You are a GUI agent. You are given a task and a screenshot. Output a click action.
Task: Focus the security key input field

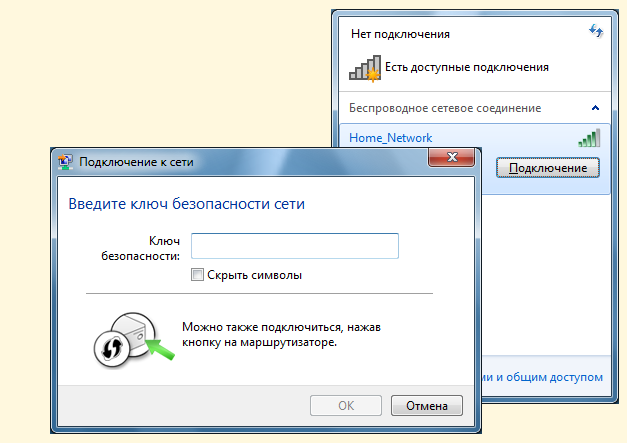pos(295,246)
